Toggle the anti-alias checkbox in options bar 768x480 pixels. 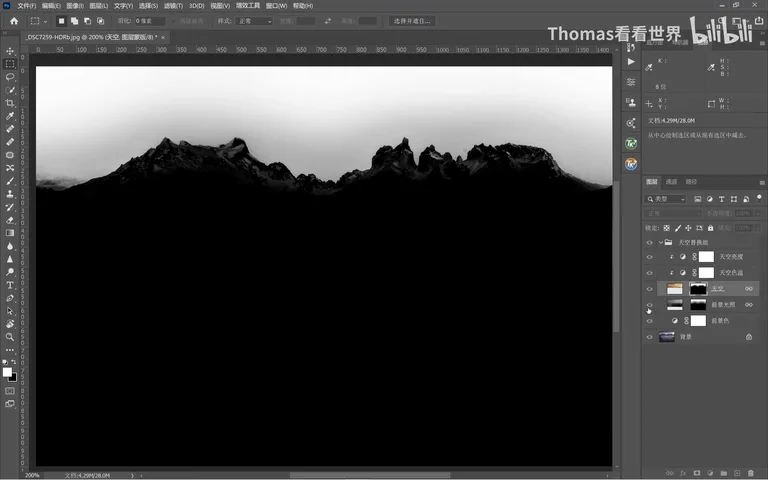coord(174,21)
